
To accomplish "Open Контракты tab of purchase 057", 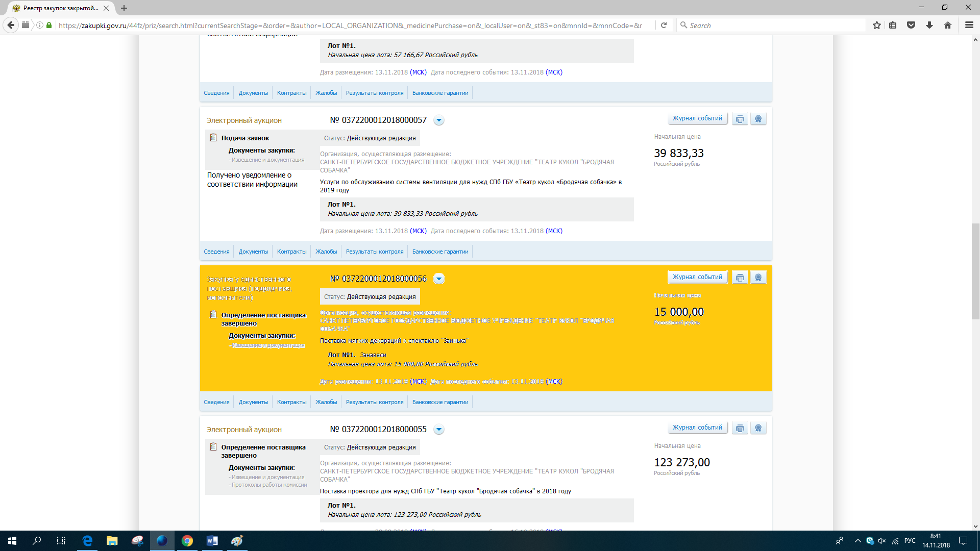I will (291, 252).
